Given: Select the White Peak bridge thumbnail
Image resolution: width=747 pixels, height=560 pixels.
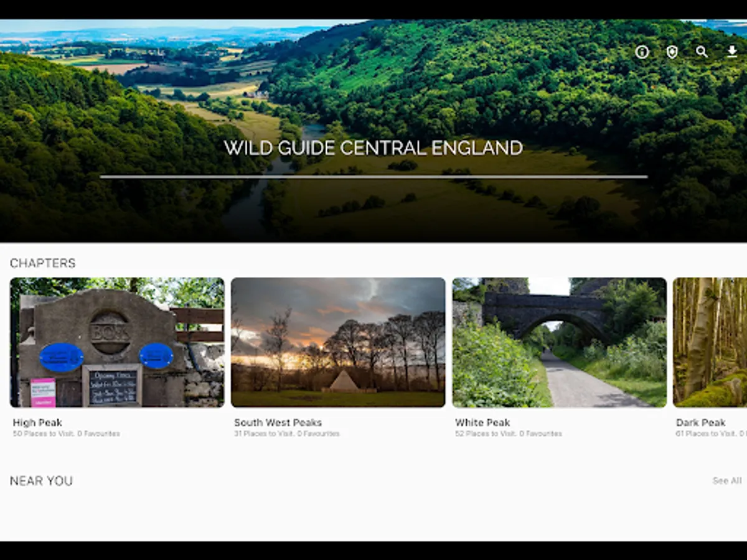Looking at the screenshot, I should tap(559, 342).
